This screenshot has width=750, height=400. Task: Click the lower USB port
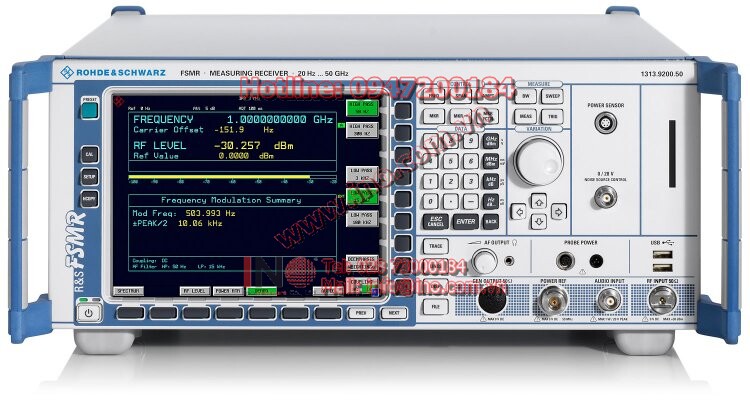coord(662,267)
